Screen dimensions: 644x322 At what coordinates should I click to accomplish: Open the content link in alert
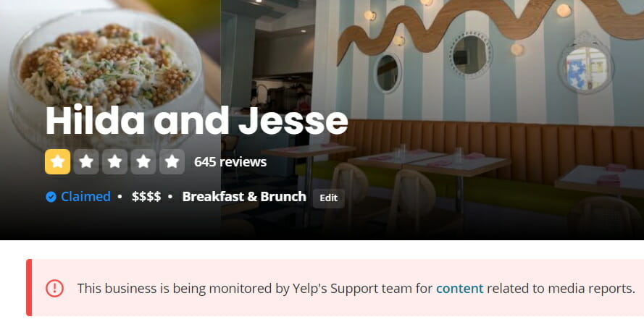pos(459,288)
